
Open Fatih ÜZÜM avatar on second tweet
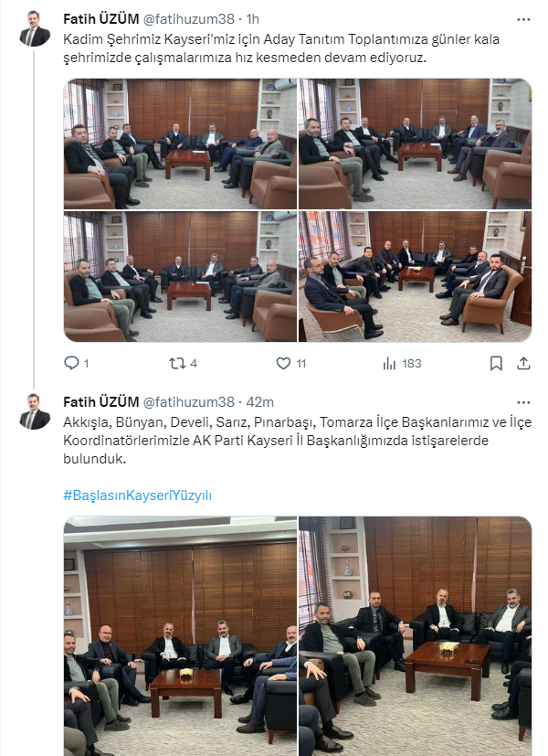click(35, 411)
